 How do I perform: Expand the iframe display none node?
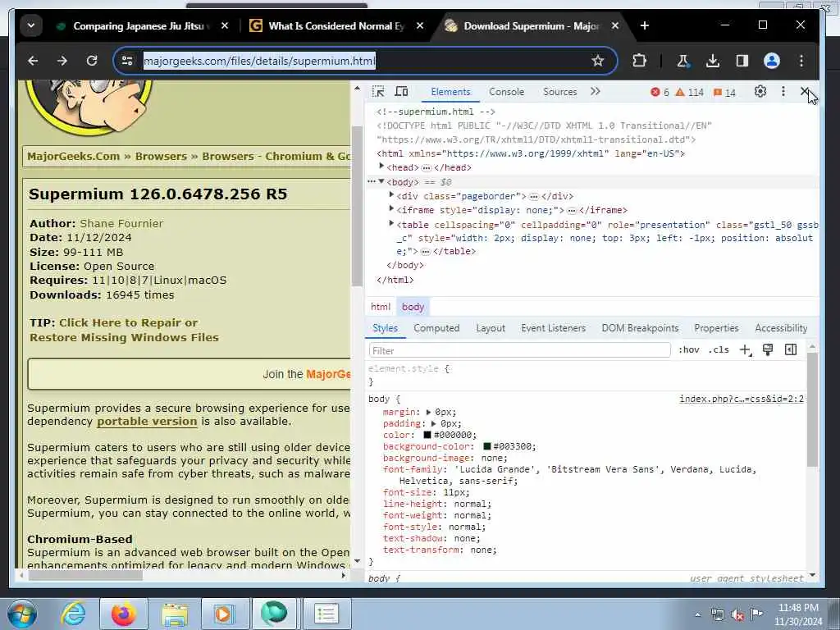coord(391,209)
